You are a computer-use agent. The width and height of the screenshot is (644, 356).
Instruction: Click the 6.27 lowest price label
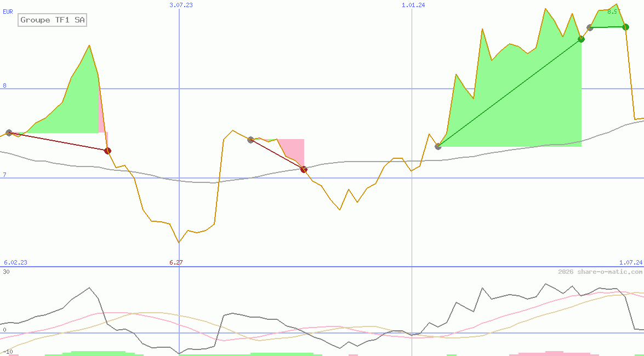(176, 262)
